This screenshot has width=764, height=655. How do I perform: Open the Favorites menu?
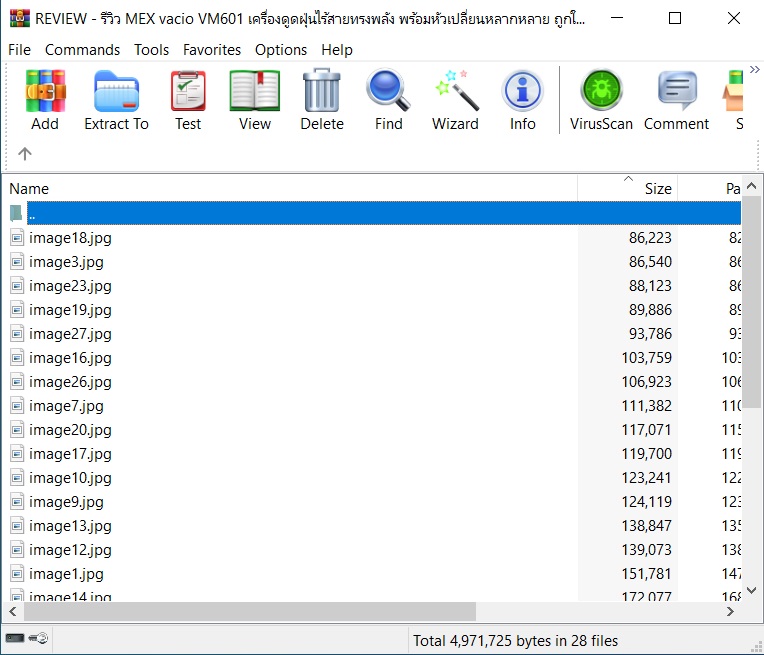pyautogui.click(x=212, y=49)
